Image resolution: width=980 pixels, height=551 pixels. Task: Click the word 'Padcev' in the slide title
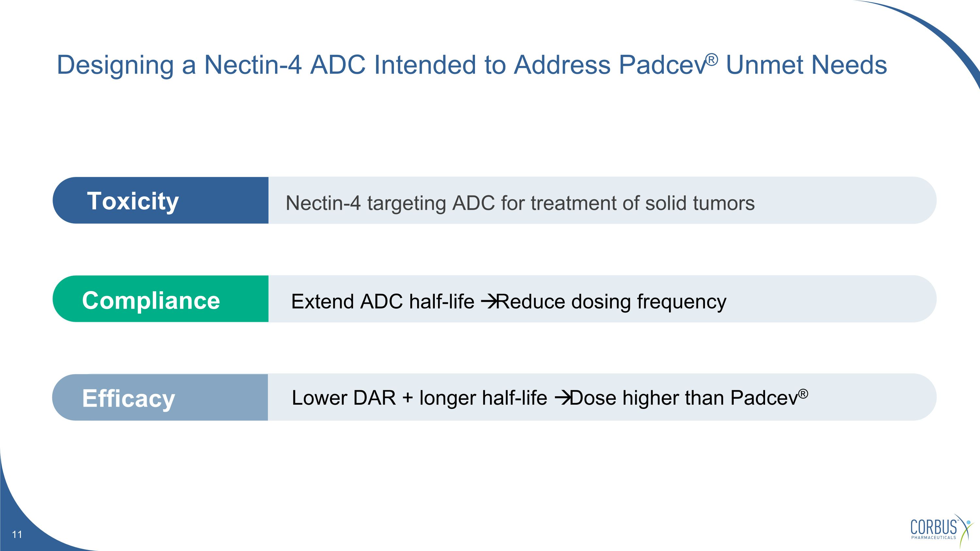[662, 65]
